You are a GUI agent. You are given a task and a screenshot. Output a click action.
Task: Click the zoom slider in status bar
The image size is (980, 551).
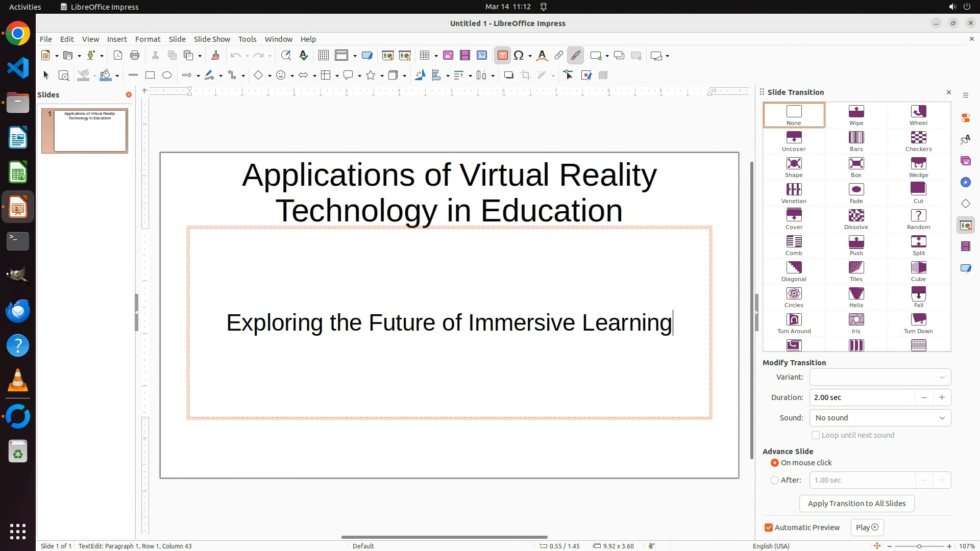(x=919, y=546)
